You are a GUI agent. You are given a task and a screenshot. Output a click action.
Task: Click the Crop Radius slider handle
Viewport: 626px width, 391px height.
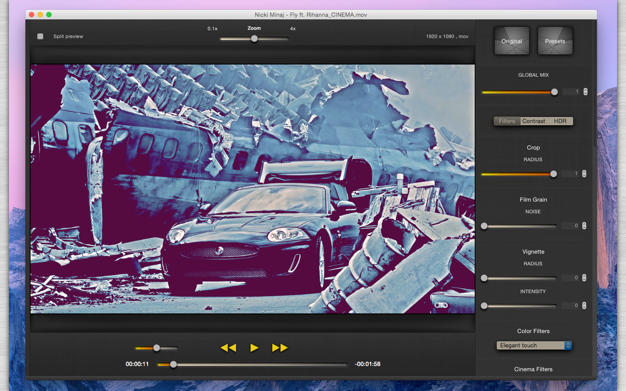(x=553, y=174)
